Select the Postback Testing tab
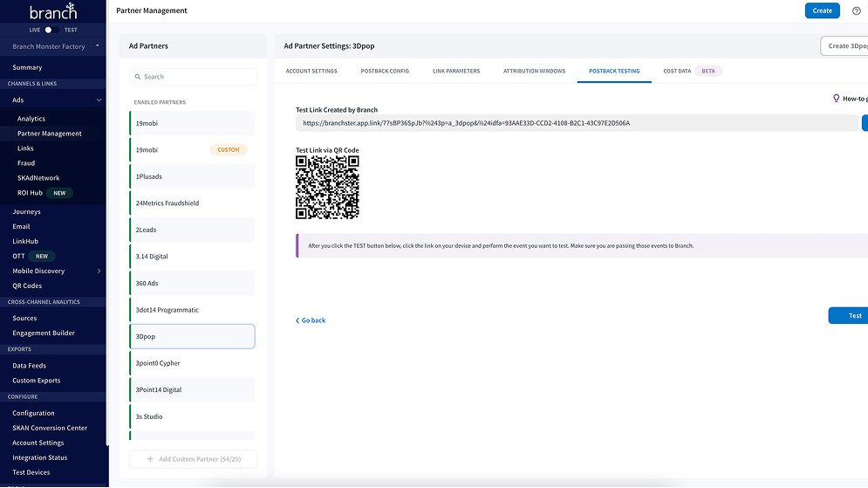Screen dimensions: 868x488 [614, 71]
